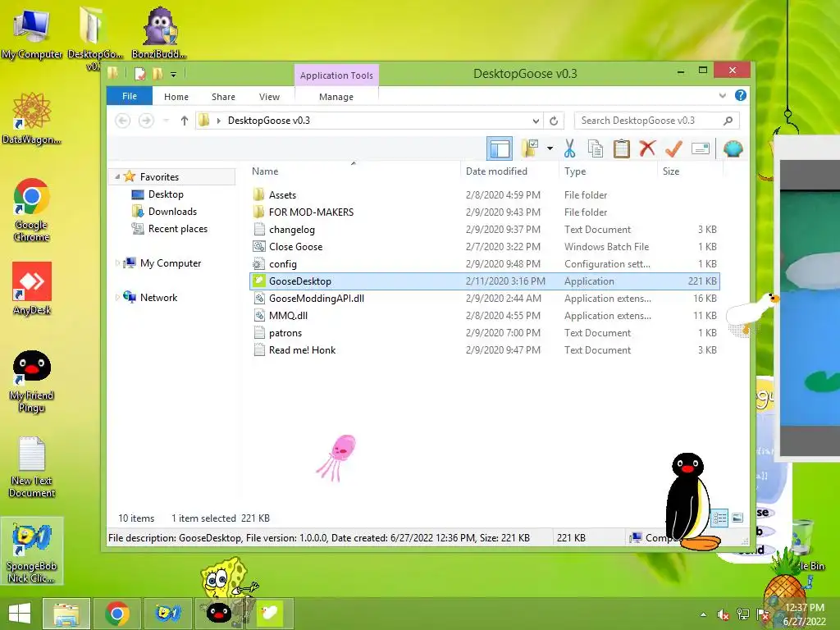Open the Quick Access Toolbar customize dropdown
The height and width of the screenshot is (630, 840).
click(174, 75)
